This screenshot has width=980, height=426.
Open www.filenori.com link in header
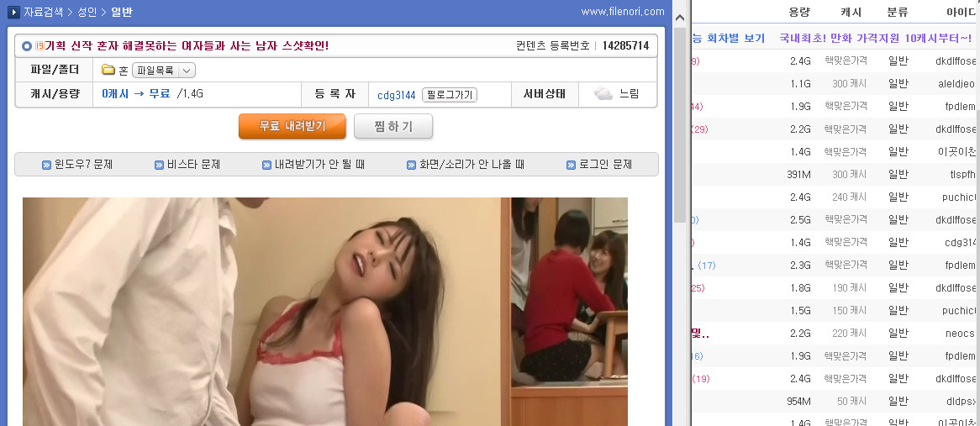(623, 11)
